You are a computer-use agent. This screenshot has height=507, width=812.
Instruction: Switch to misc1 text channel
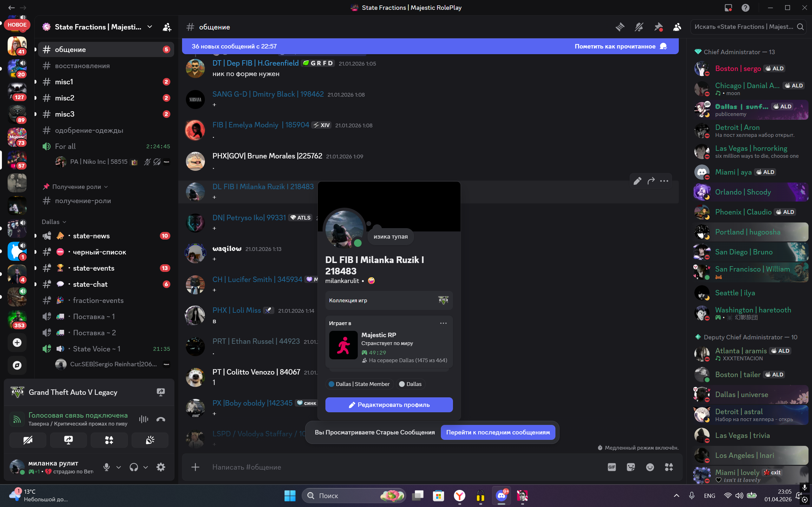point(64,82)
